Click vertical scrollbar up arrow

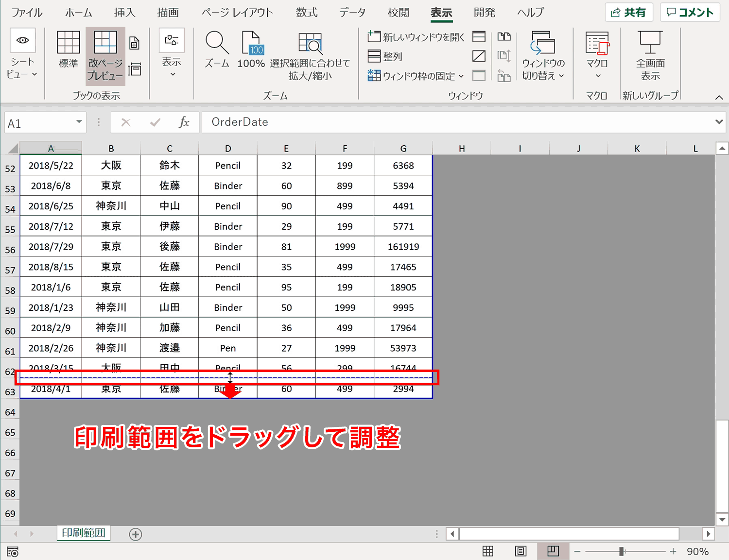point(722,148)
